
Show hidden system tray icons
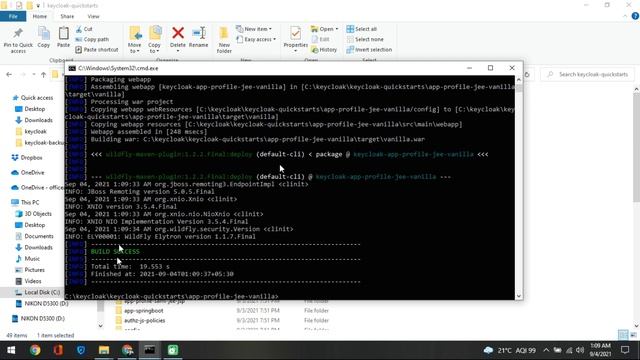click(x=546, y=350)
